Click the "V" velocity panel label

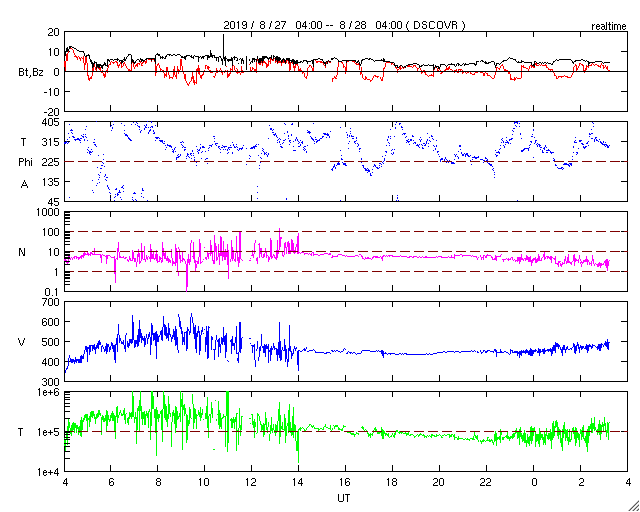(23, 342)
